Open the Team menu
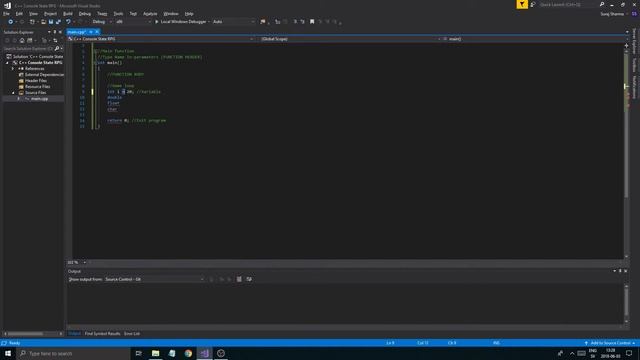 coord(102,14)
